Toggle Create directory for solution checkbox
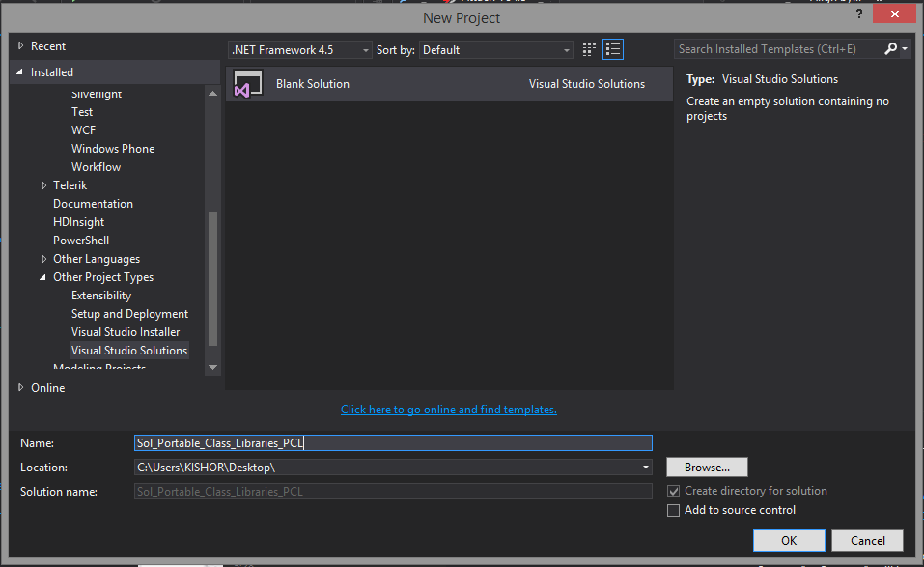This screenshot has width=924, height=567. (x=673, y=491)
